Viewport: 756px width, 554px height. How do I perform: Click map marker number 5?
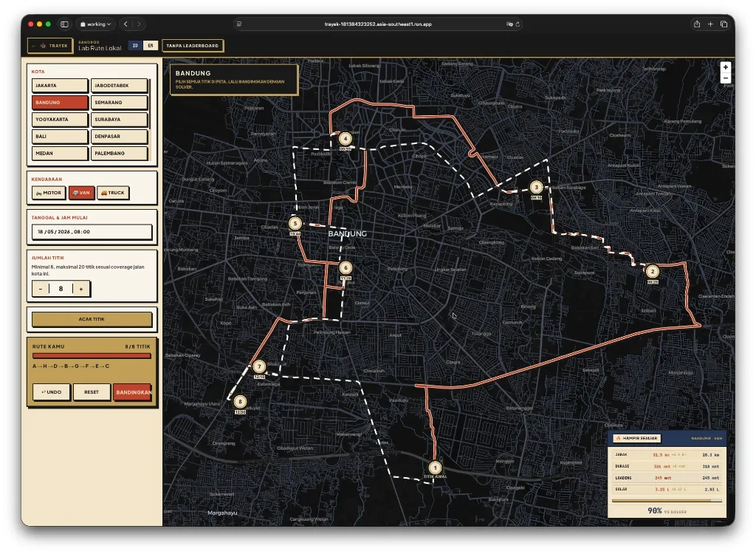pos(295,223)
